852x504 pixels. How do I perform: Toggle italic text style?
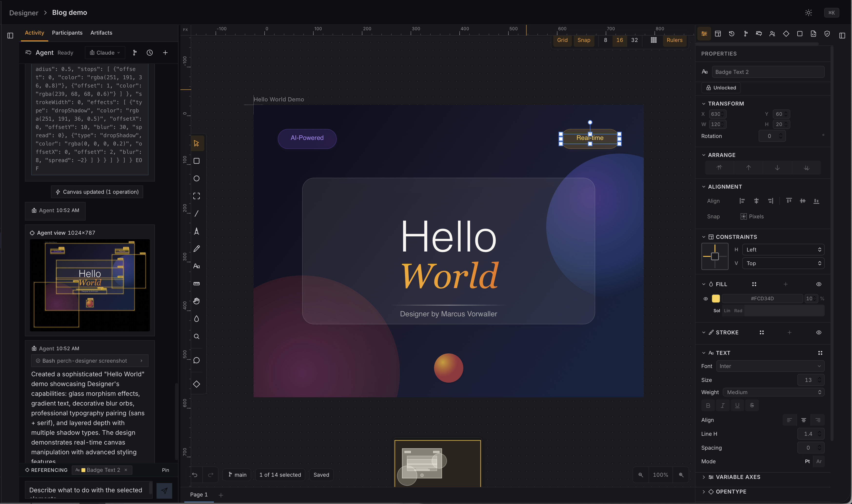click(x=723, y=406)
